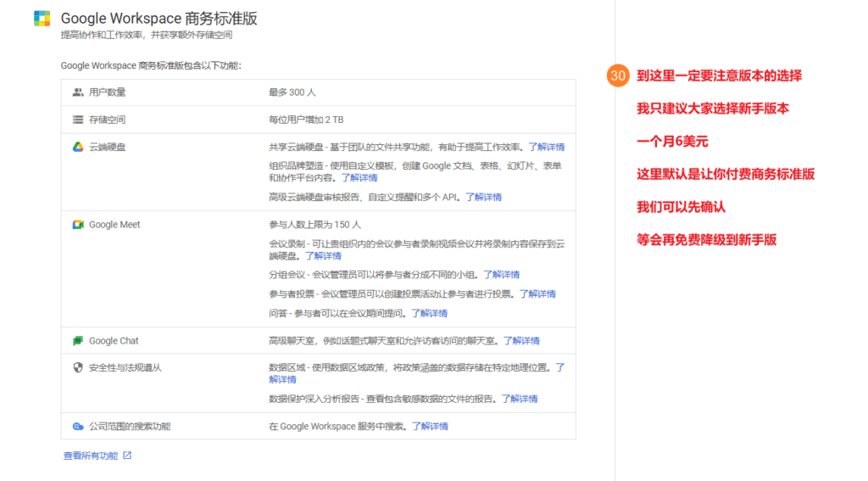This screenshot has width=868, height=481.
Task: Click the Google Workspace logo icon
Action: (x=42, y=19)
